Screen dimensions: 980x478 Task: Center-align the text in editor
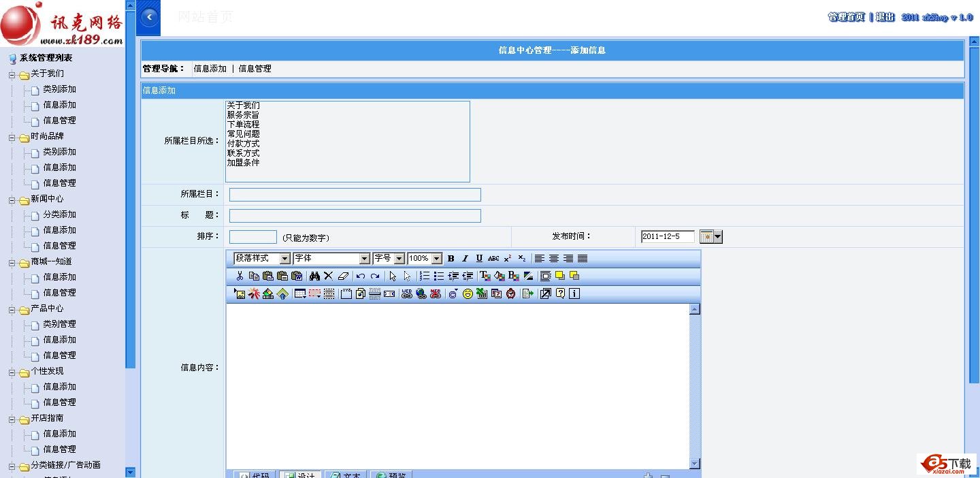[x=554, y=259]
